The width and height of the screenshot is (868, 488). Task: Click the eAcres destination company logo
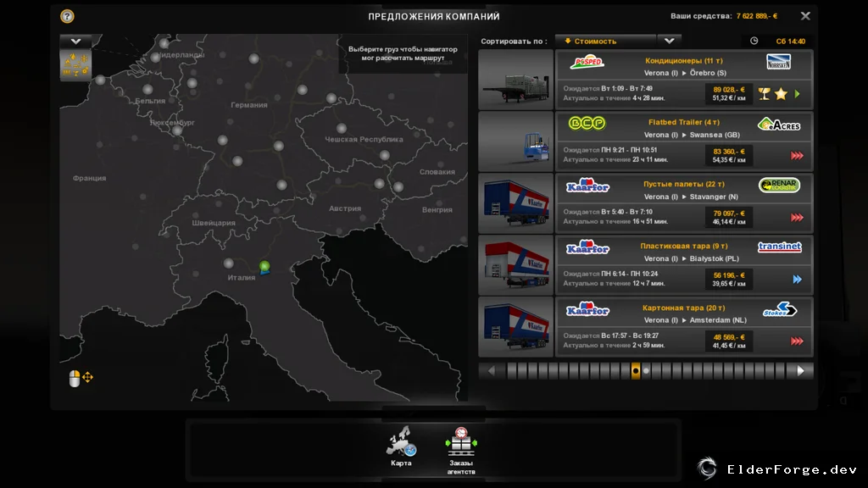point(779,124)
